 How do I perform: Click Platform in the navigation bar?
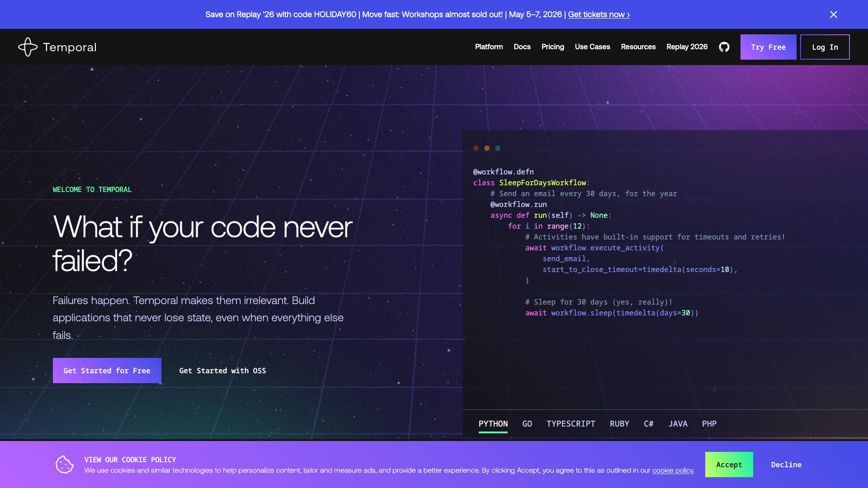pos(488,47)
